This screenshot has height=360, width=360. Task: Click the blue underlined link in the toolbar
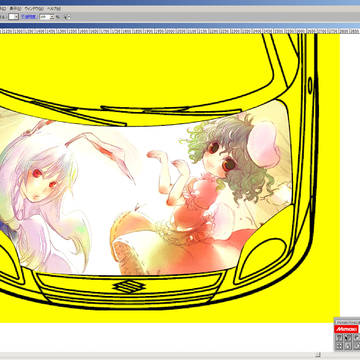point(29,16)
